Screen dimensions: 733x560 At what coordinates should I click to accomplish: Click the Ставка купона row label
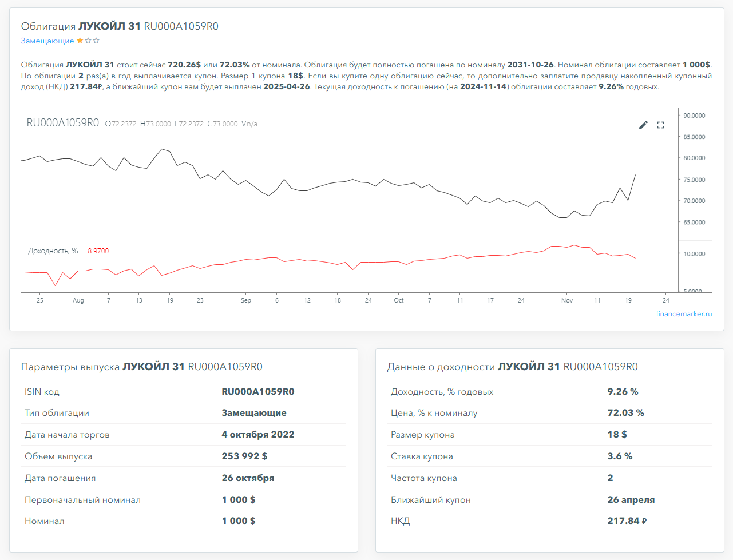[422, 456]
